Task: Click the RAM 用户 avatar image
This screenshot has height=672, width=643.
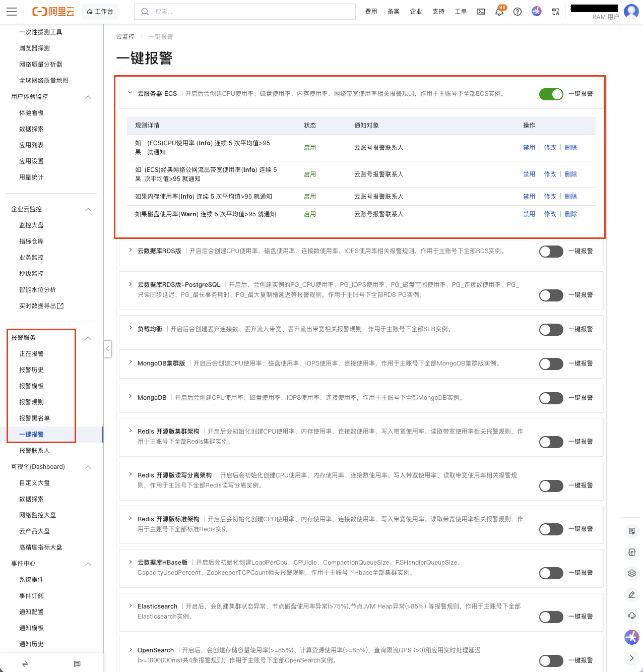Action: 631,11
